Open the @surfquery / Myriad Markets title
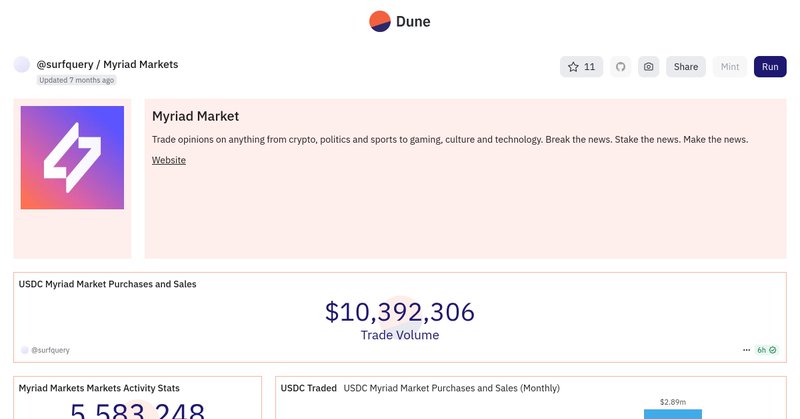This screenshot has width=800, height=419. click(107, 64)
